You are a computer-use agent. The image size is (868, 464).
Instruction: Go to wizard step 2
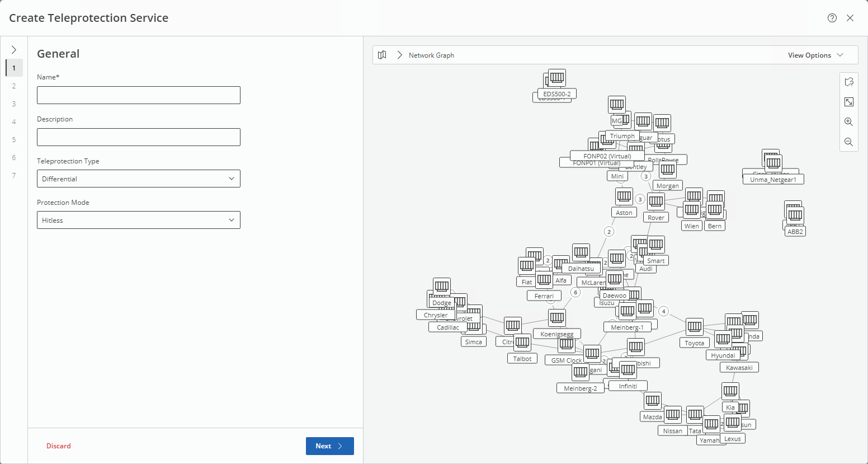(14, 86)
